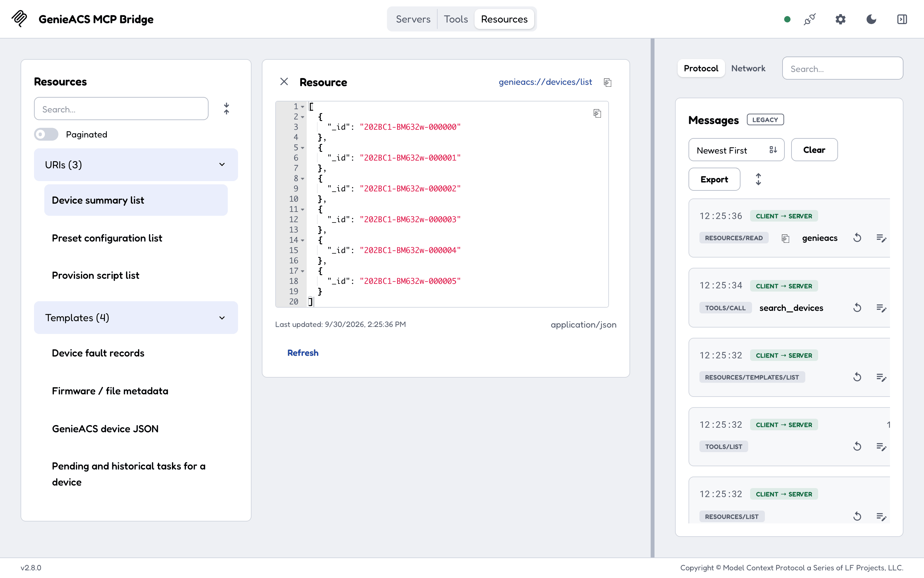The height and width of the screenshot is (578, 924).
Task: Replay the RESOURCES/READ message
Action: coord(857,238)
